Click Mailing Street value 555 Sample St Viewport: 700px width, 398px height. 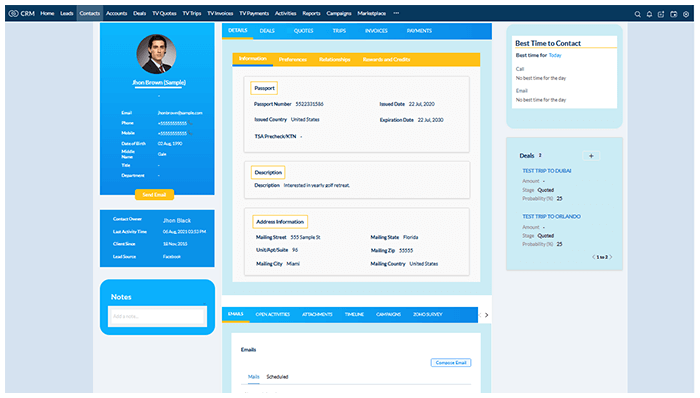[305, 237]
